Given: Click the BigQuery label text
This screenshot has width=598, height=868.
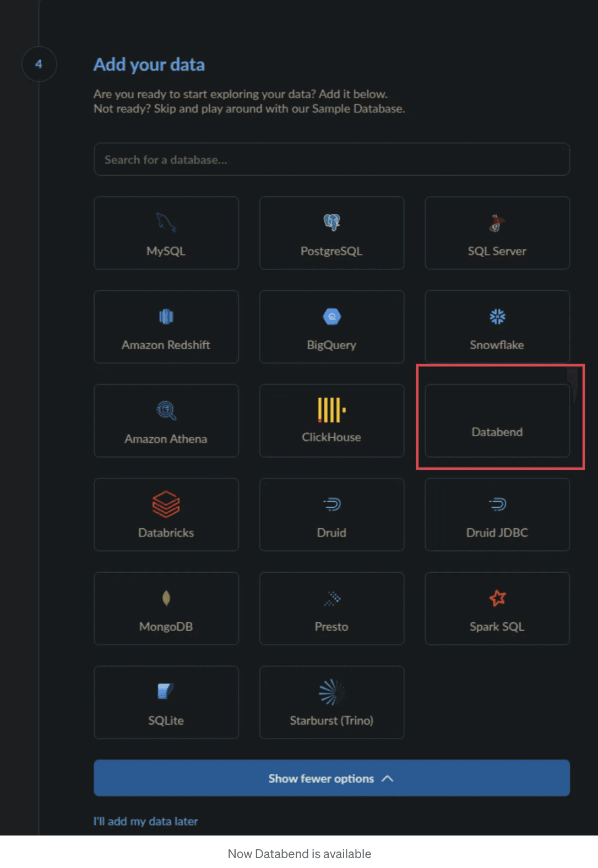Looking at the screenshot, I should (331, 345).
